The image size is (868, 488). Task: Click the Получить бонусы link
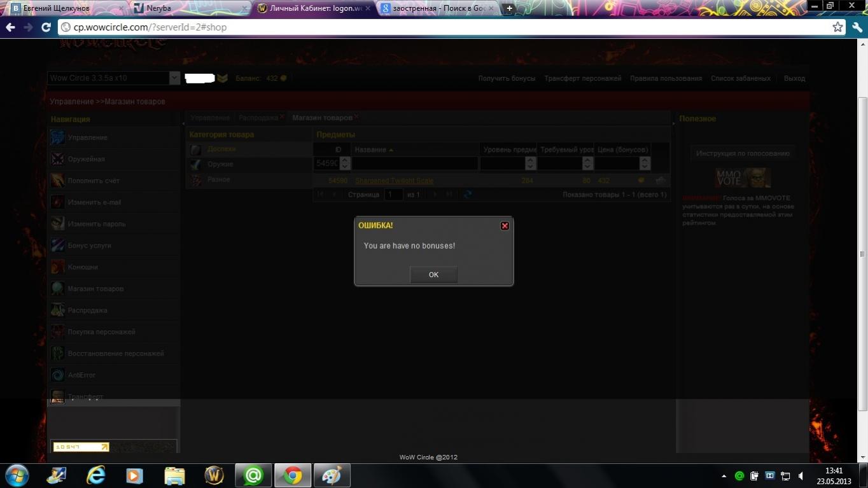pyautogui.click(x=507, y=78)
